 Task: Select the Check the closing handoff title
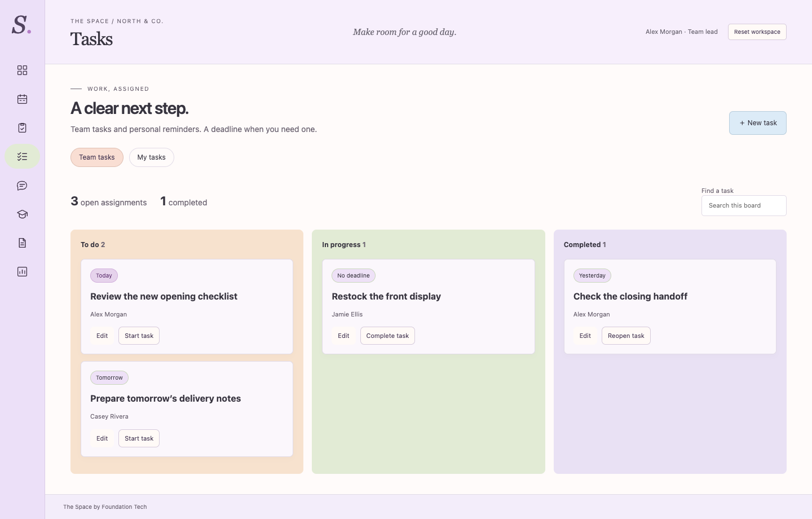[630, 297]
